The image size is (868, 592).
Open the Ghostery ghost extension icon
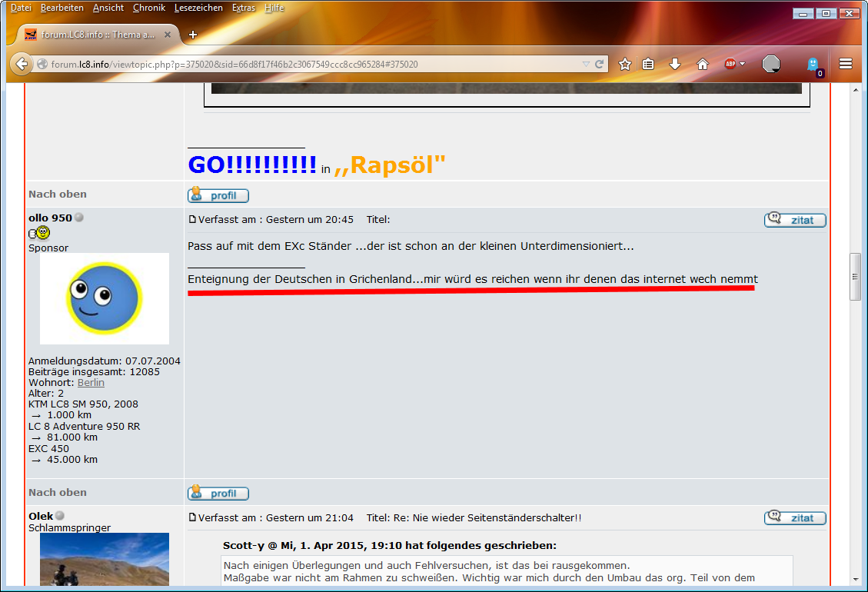[x=813, y=65]
